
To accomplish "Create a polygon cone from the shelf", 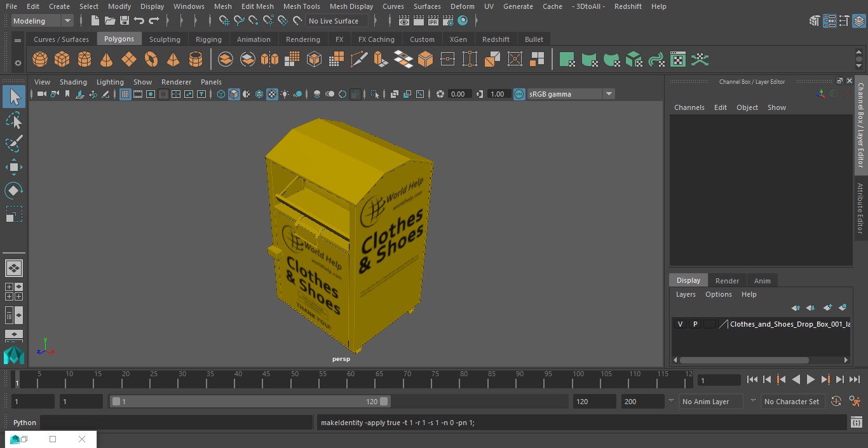I will click(107, 60).
